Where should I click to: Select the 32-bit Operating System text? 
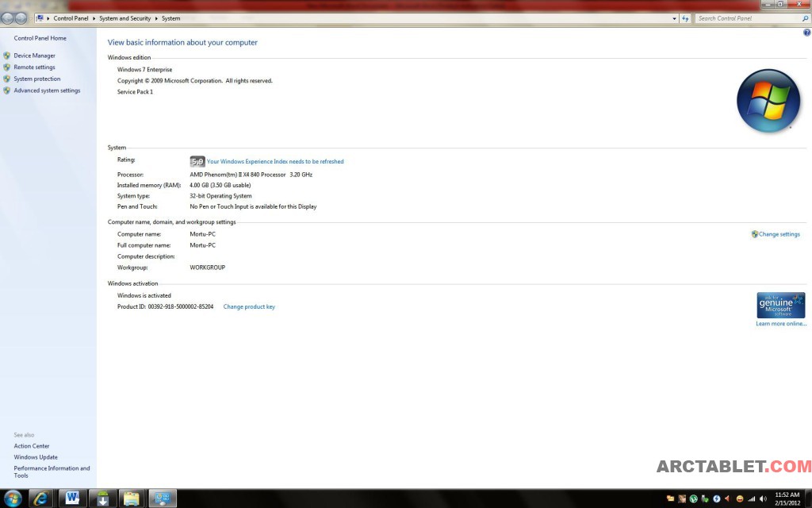click(x=220, y=196)
